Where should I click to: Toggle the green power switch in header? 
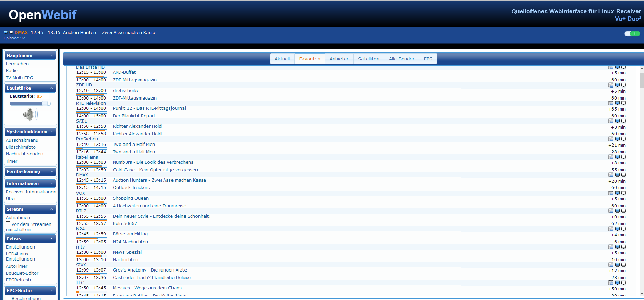coord(632,34)
